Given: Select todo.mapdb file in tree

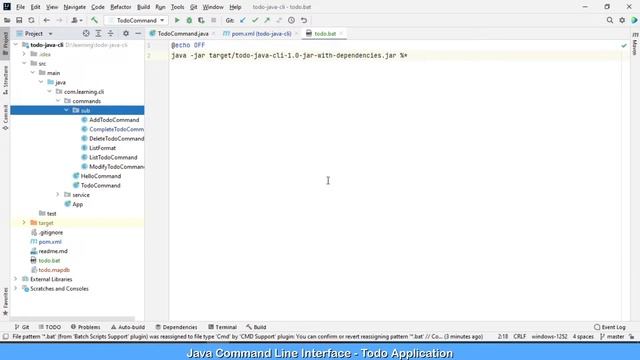Looking at the screenshot, I should pyautogui.click(x=54, y=270).
